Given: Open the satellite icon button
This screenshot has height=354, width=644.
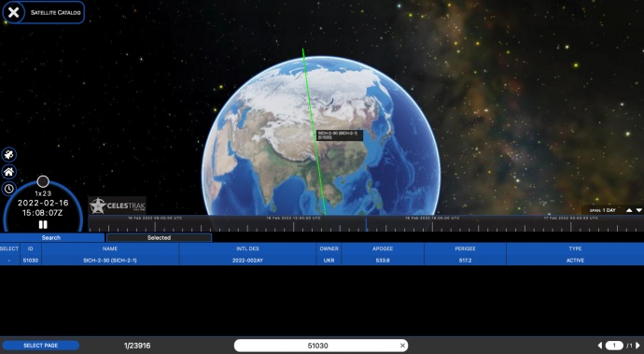Looking at the screenshot, I should tap(9, 155).
